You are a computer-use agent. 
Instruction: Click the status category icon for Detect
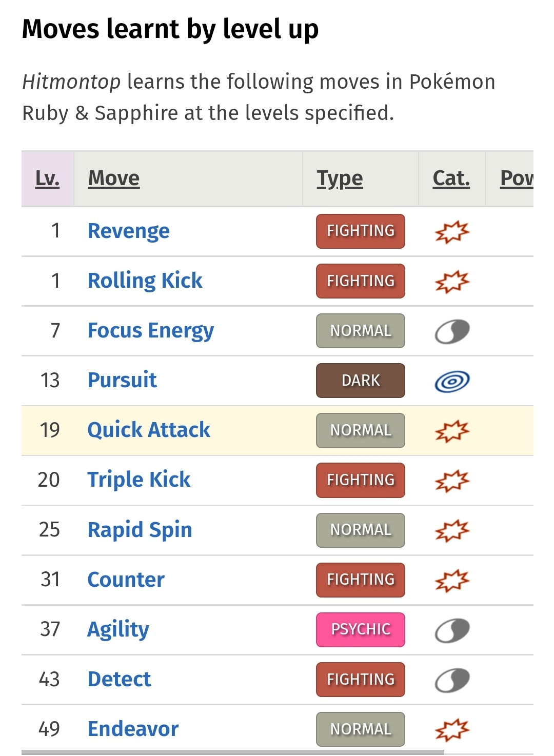(x=452, y=680)
